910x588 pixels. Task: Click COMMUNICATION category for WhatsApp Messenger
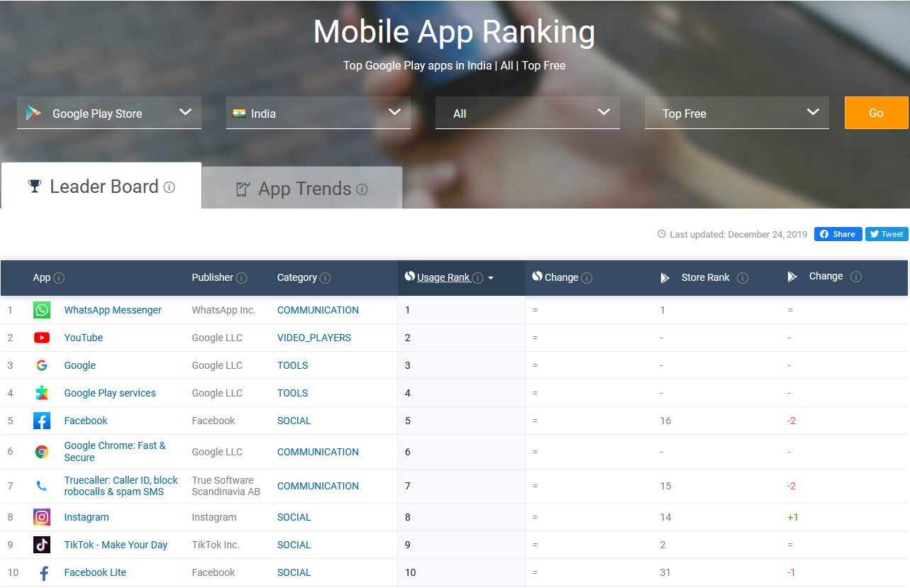tap(318, 310)
